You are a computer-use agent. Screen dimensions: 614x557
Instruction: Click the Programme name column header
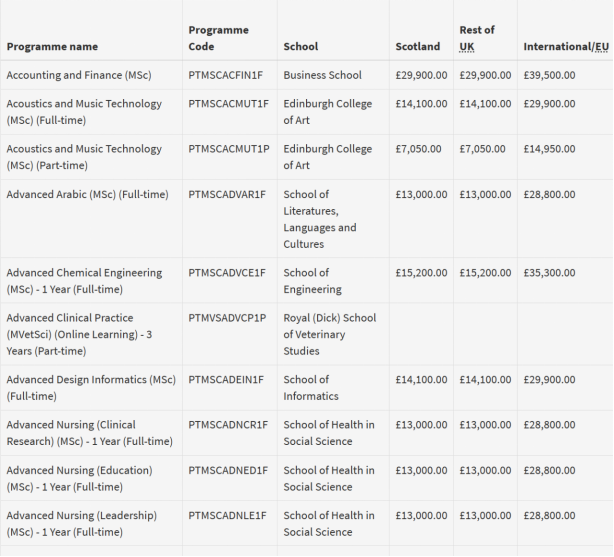pos(52,47)
